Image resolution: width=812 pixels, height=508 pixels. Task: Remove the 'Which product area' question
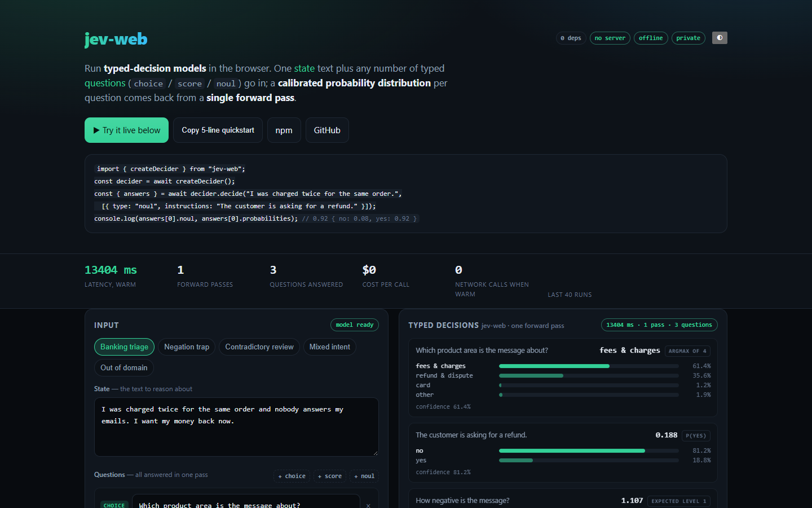(368, 505)
